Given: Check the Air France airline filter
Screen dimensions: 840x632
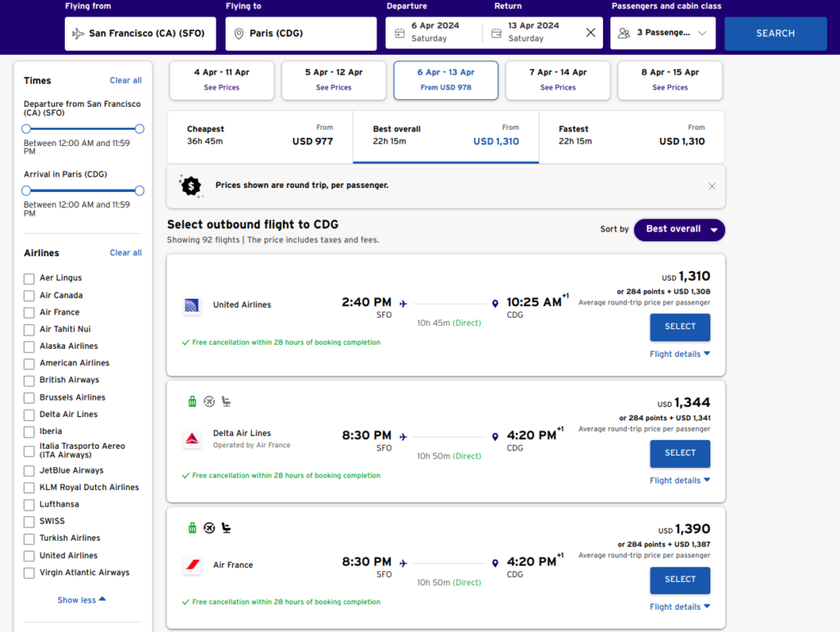Looking at the screenshot, I should tap(30, 313).
